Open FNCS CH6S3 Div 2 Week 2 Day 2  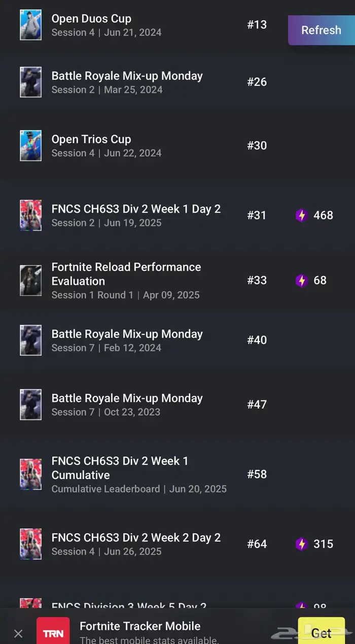click(177, 544)
